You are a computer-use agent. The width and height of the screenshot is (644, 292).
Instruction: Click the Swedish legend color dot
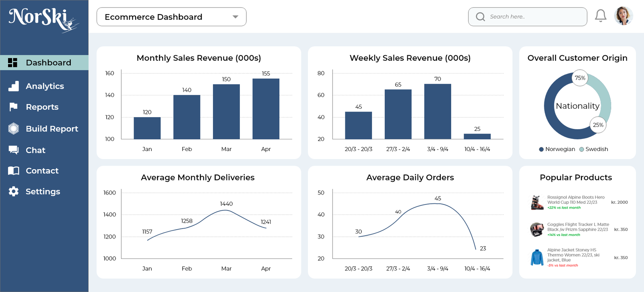click(x=582, y=149)
